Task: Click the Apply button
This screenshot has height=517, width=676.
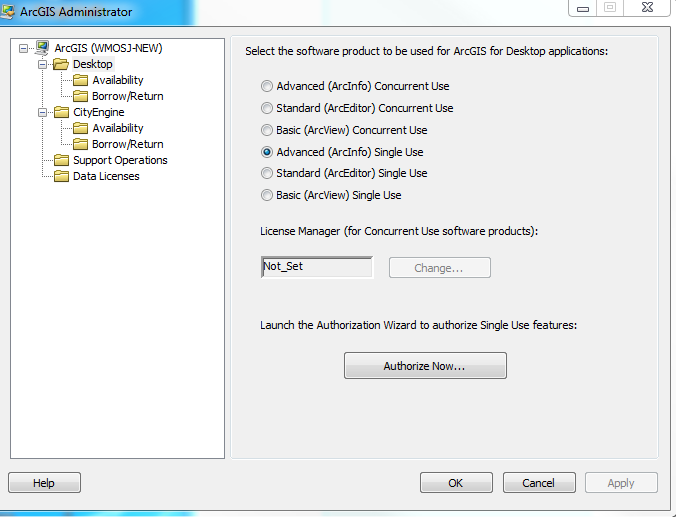Action: pyautogui.click(x=621, y=483)
